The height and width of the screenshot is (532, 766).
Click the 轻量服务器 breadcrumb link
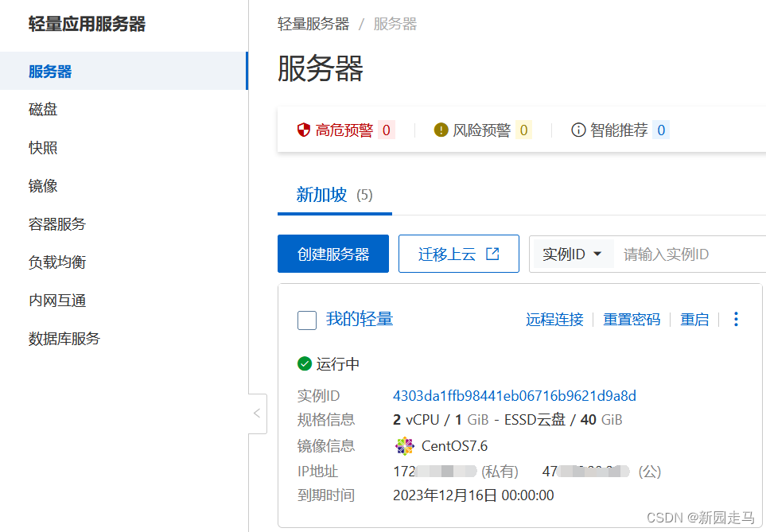(x=313, y=23)
